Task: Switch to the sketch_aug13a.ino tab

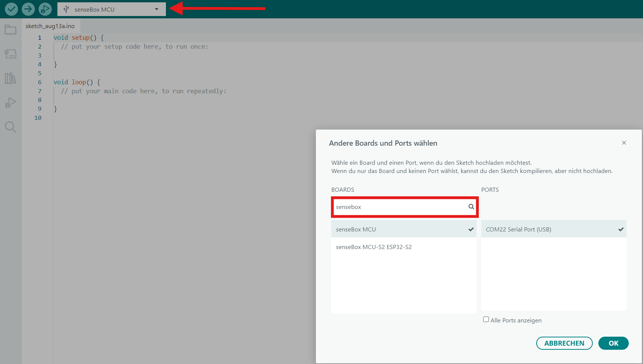Action: click(x=50, y=26)
